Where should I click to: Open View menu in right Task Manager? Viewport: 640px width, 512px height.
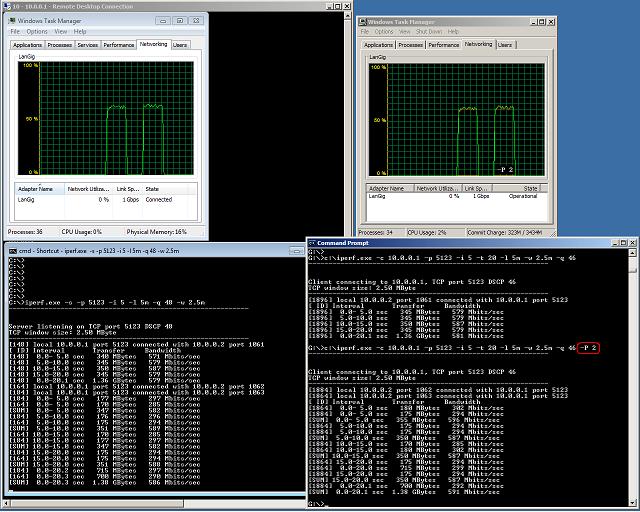pyautogui.click(x=404, y=31)
